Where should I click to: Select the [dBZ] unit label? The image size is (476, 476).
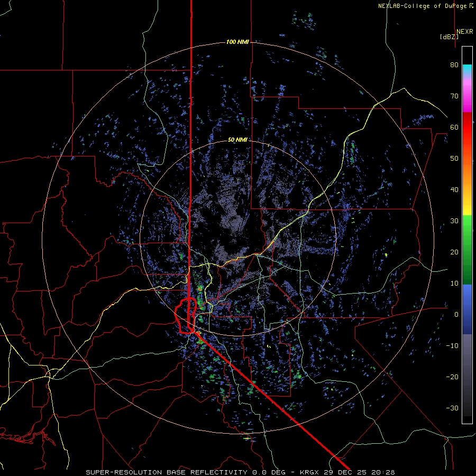point(449,37)
